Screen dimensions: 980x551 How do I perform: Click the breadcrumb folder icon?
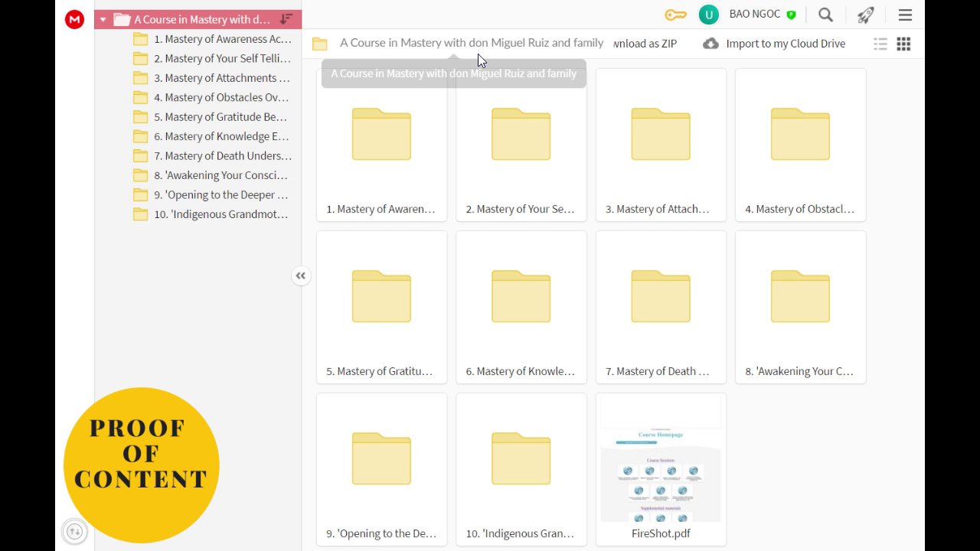[319, 44]
